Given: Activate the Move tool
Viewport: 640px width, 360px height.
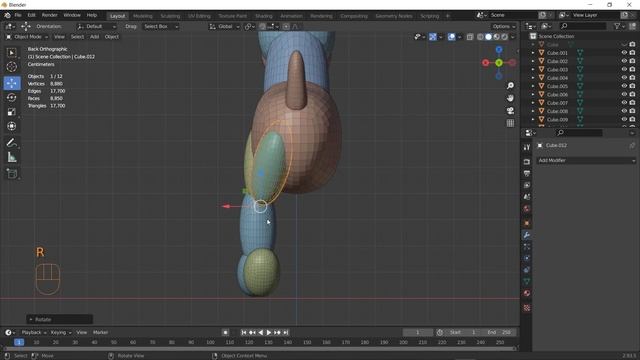Looking at the screenshot, I should [x=11, y=83].
